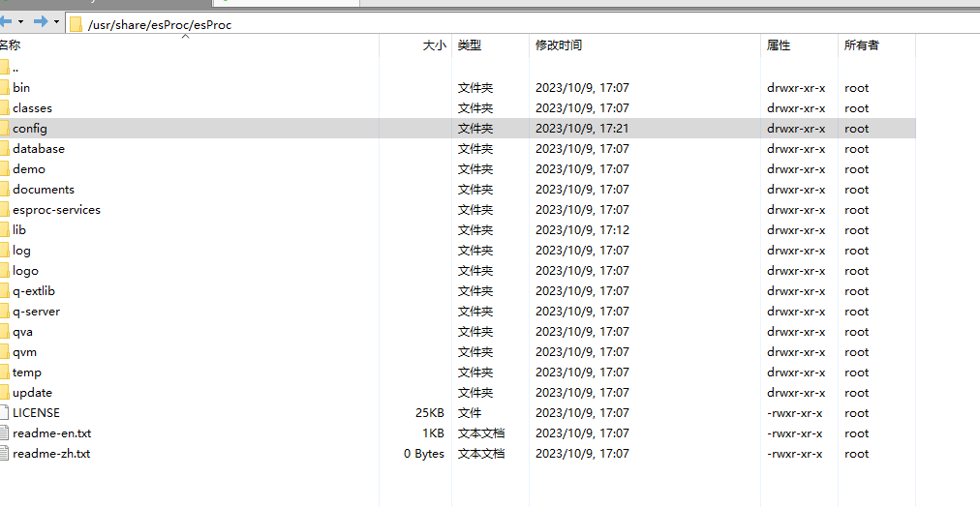Viewport: 980px width, 507px height.
Task: Sort by the 类型 column header
Action: pos(470,45)
